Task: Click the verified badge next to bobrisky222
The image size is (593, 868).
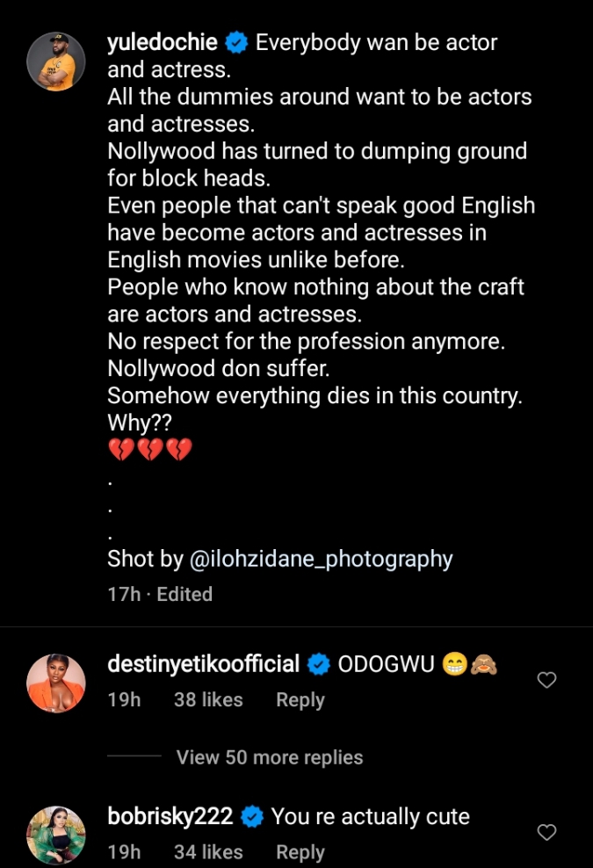Action: (251, 817)
